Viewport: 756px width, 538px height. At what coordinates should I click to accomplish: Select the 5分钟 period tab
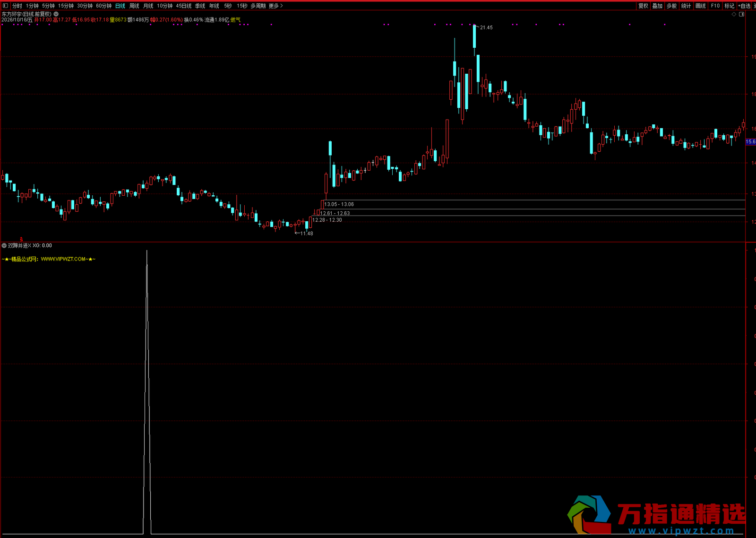point(48,6)
